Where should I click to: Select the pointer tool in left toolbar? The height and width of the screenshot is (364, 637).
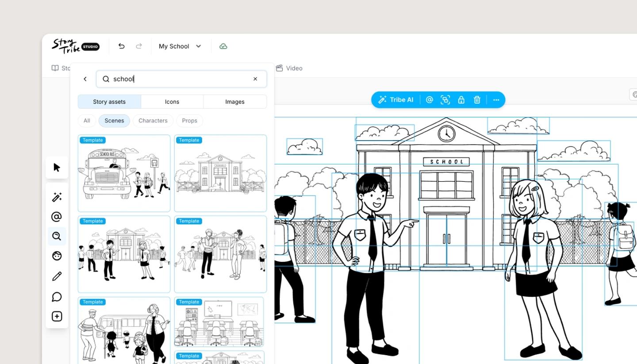[x=57, y=168]
